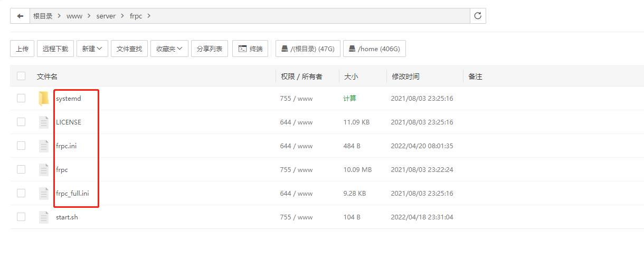
Task: Expand the 新建 dropdown
Action: (x=92, y=49)
